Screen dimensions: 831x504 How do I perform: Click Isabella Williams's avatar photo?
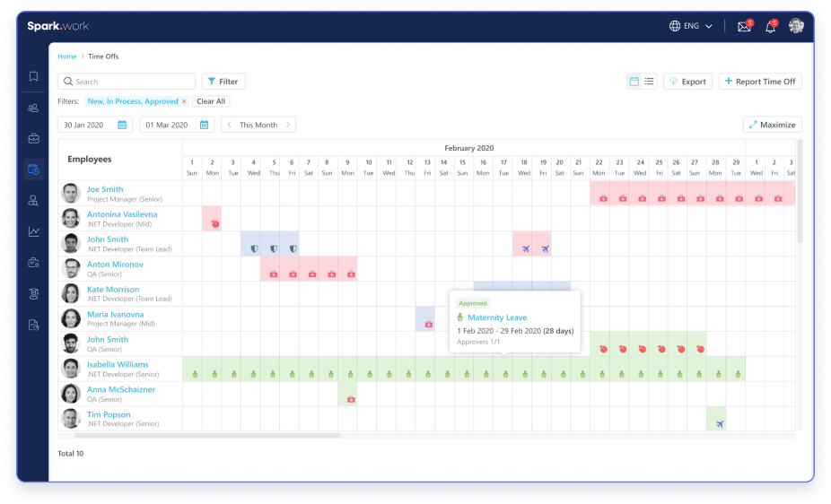pos(71,369)
